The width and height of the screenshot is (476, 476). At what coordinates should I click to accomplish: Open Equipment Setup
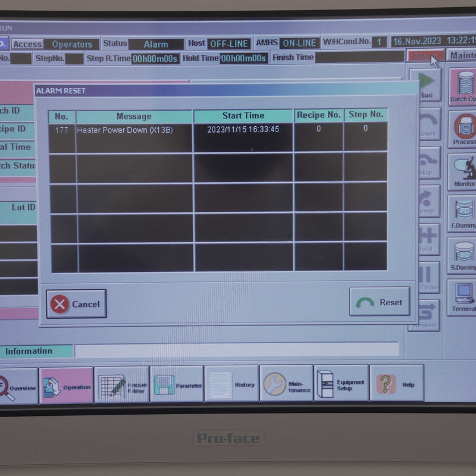tap(341, 384)
